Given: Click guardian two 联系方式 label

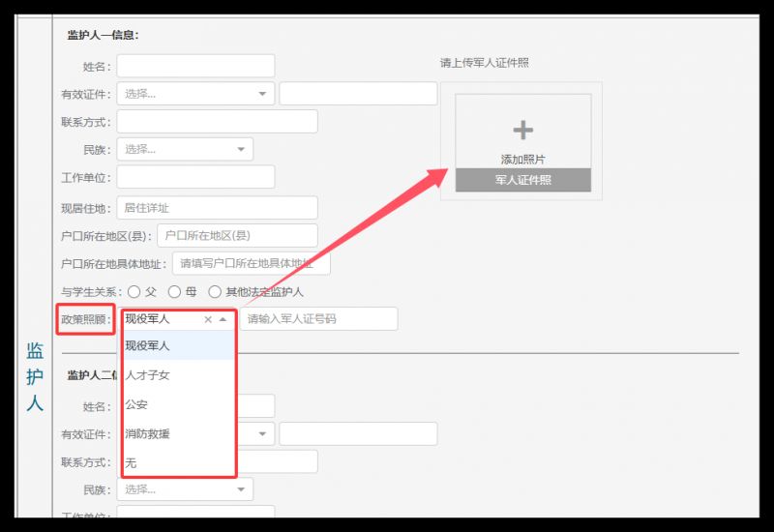Looking at the screenshot, I should pyautogui.click(x=86, y=462).
